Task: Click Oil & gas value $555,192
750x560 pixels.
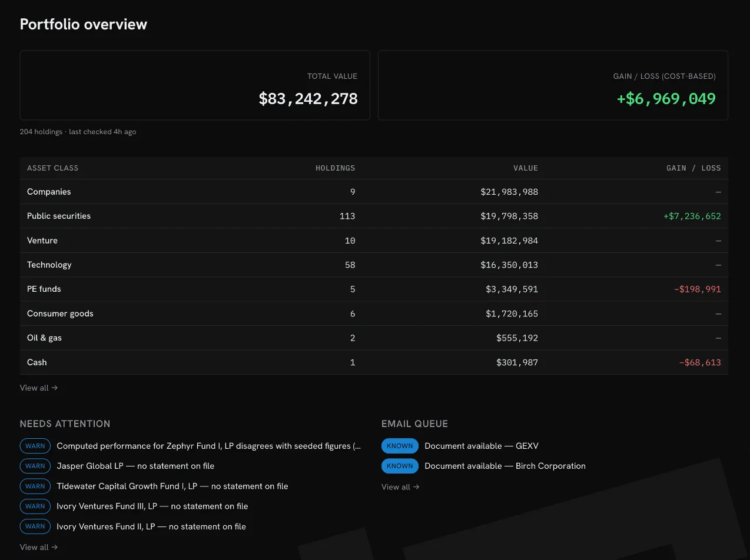Action: click(x=517, y=338)
